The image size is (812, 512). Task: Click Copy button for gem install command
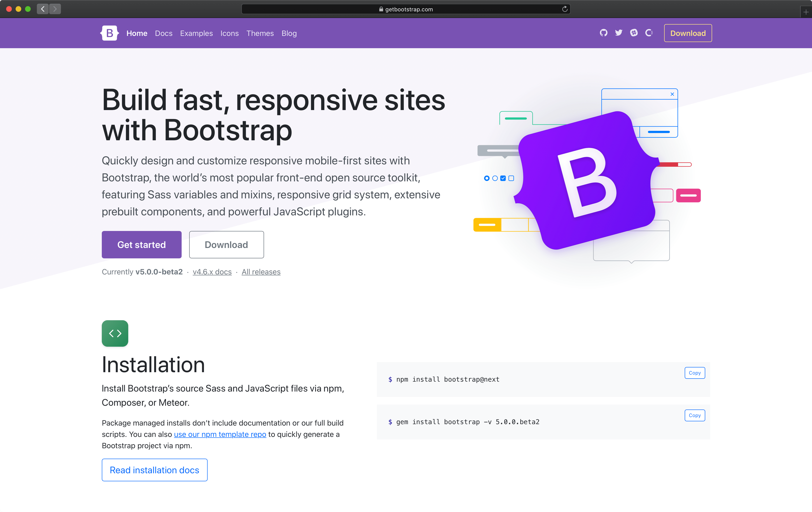694,415
